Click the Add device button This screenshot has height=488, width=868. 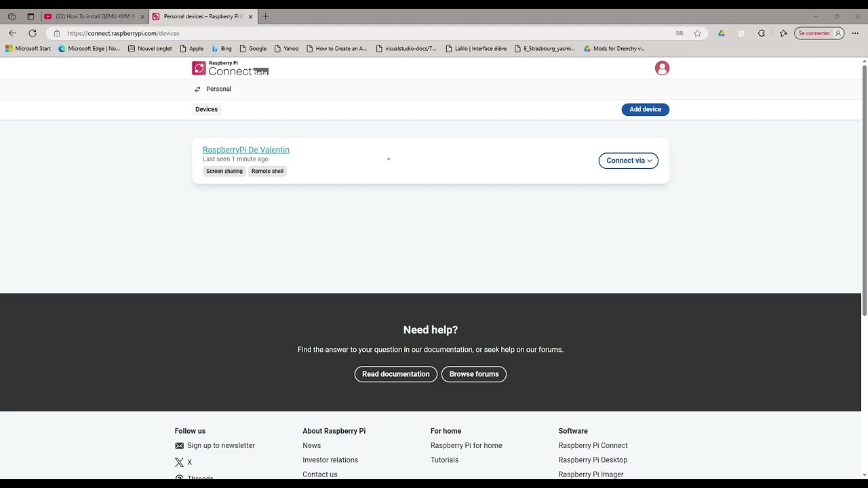tap(646, 109)
